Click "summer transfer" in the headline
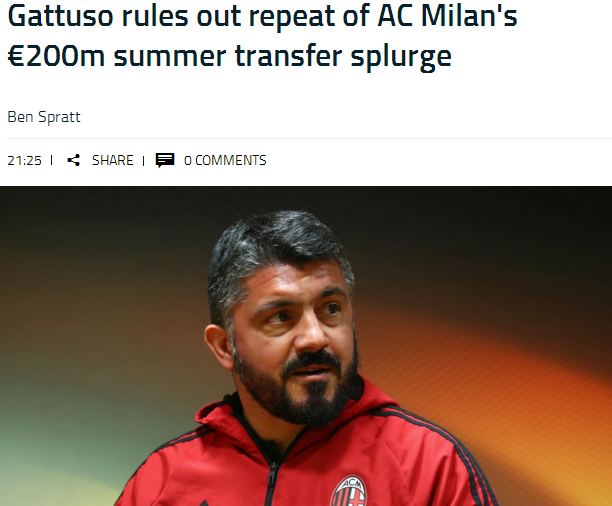 228,56
